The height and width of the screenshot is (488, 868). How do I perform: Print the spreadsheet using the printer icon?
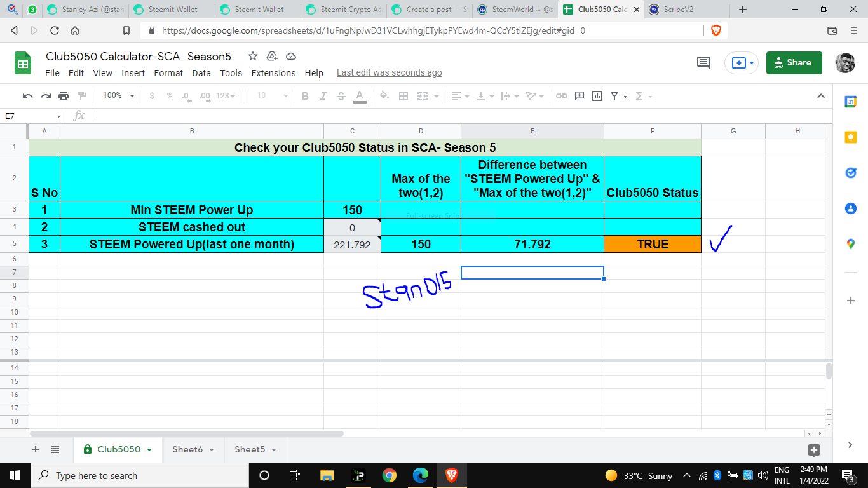click(x=64, y=96)
